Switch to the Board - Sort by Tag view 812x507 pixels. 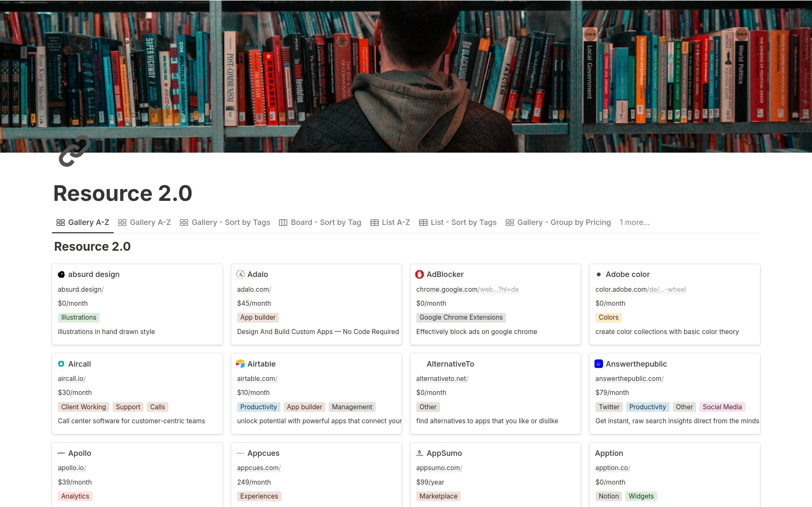click(326, 222)
